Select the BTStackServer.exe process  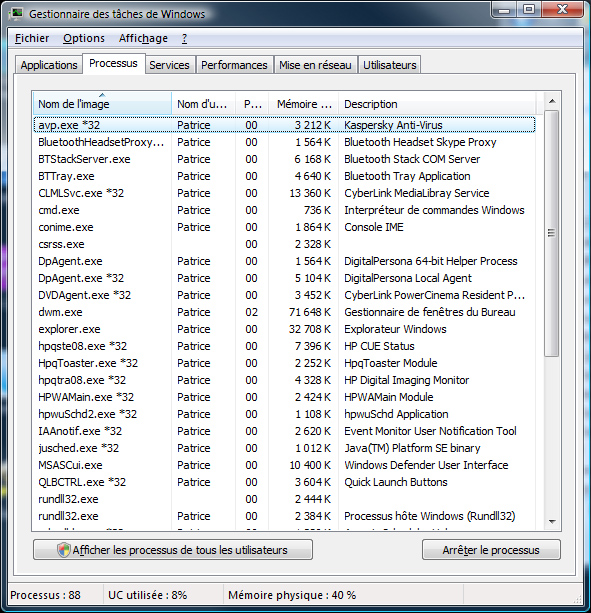pos(284,159)
